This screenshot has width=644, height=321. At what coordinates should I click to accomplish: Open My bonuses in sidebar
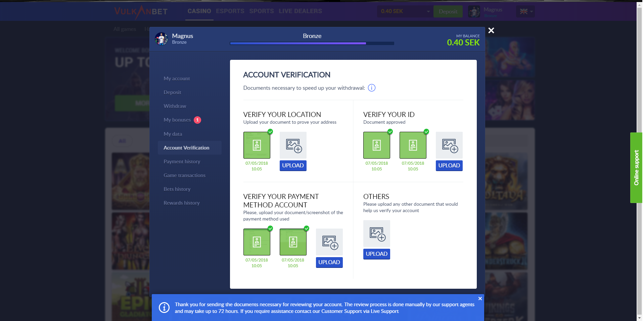point(177,120)
